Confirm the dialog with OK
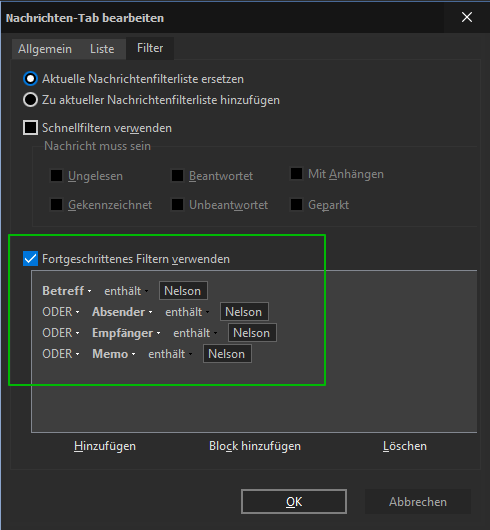Image resolution: width=490 pixels, height=530 pixels. pyautogui.click(x=294, y=502)
